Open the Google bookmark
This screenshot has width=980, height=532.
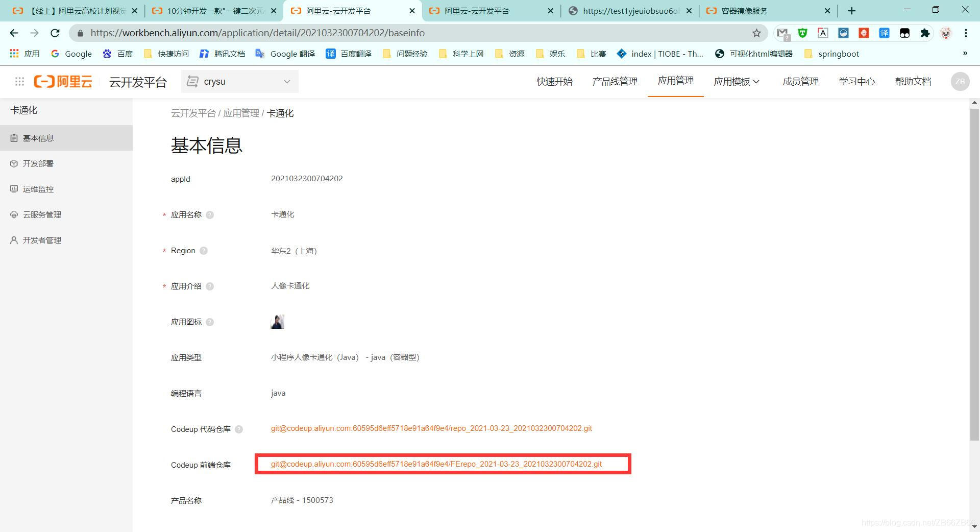point(71,54)
